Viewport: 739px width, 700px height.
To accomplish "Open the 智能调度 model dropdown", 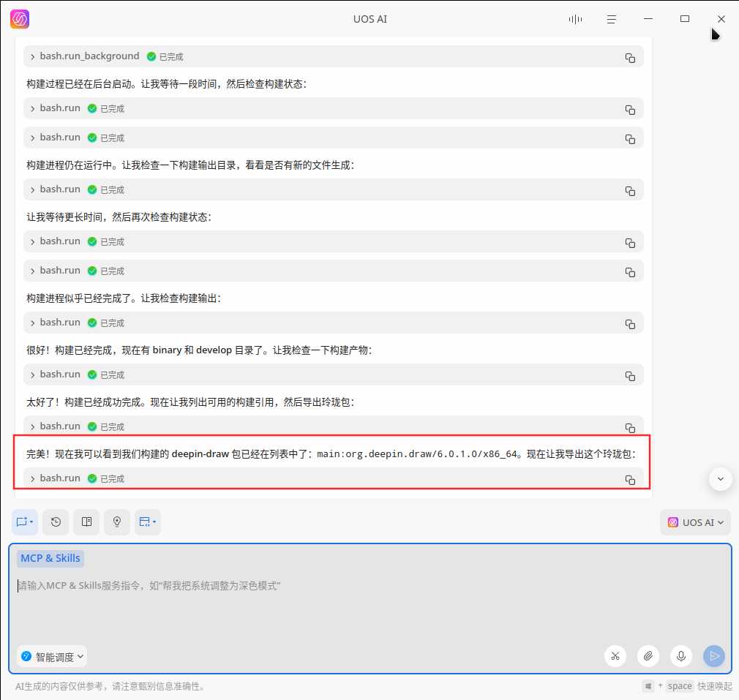I will coord(52,657).
